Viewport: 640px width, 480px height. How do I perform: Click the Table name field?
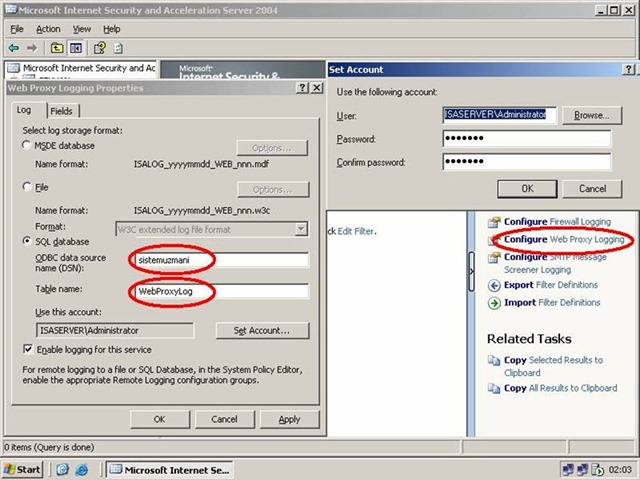click(221, 291)
